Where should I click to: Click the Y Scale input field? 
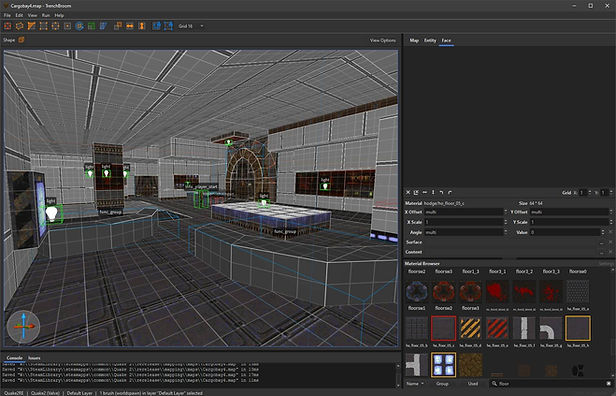(x=568, y=222)
